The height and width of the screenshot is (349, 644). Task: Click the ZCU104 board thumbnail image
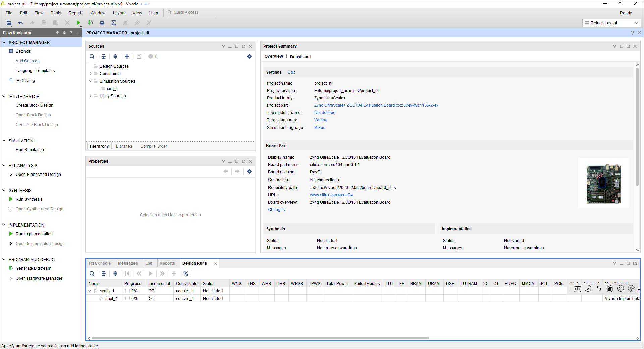tap(603, 184)
